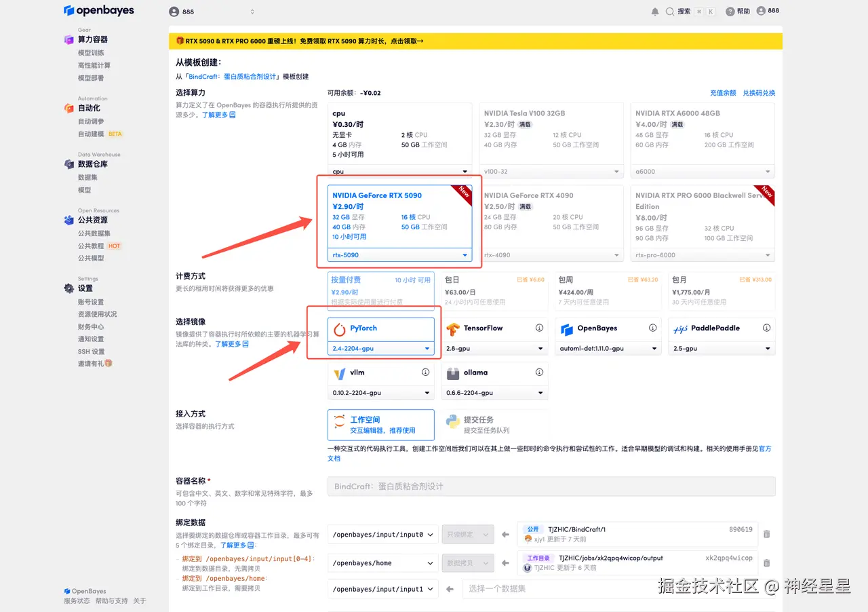The image size is (868, 612).
Task: Delete the xk2qpq4wicop output binding
Action: [x=767, y=562]
